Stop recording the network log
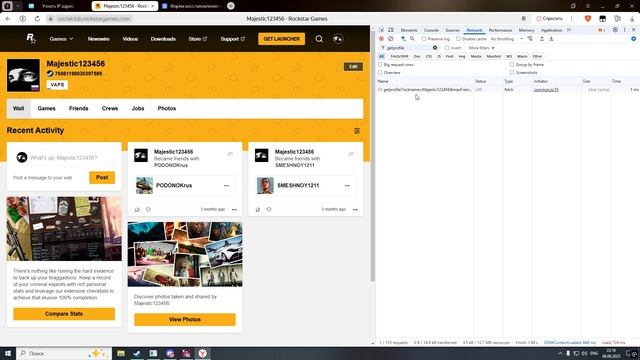The image size is (640, 360). coord(381,39)
